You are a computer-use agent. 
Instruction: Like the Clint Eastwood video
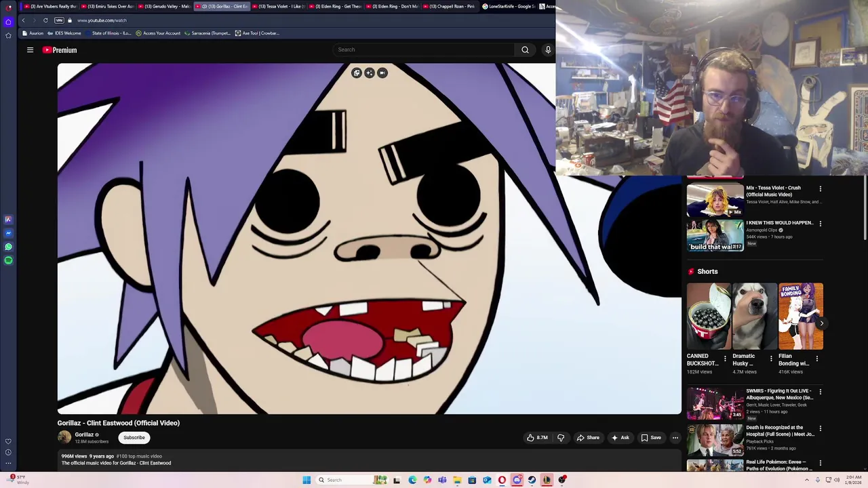tap(537, 438)
